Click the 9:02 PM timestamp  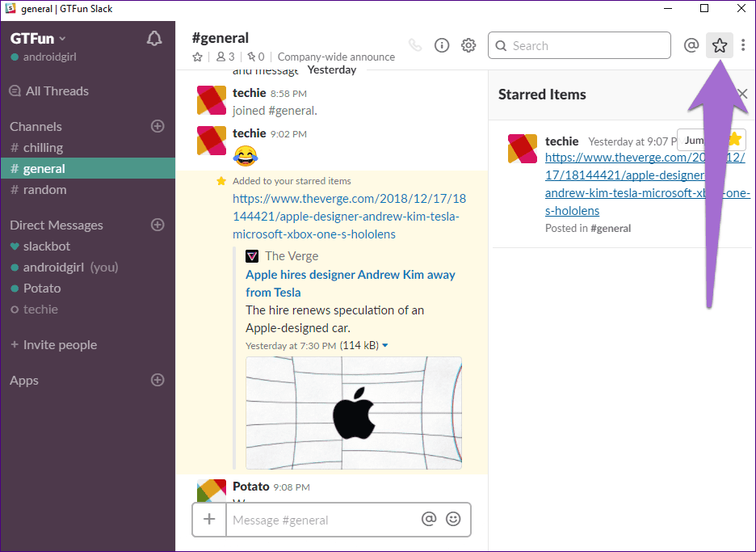(x=288, y=134)
